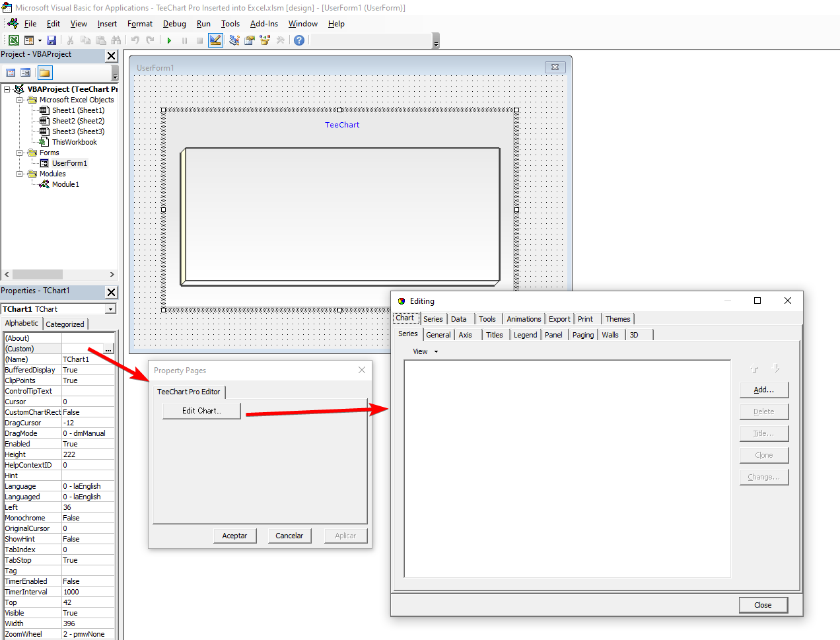
Task: Run the macro with the green play icon
Action: 169,40
